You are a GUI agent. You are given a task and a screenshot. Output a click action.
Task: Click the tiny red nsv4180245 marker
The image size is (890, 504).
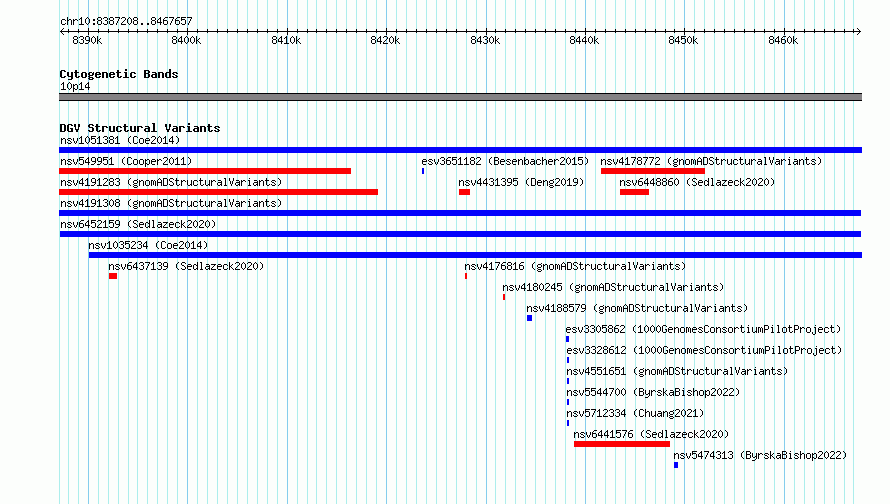(504, 297)
